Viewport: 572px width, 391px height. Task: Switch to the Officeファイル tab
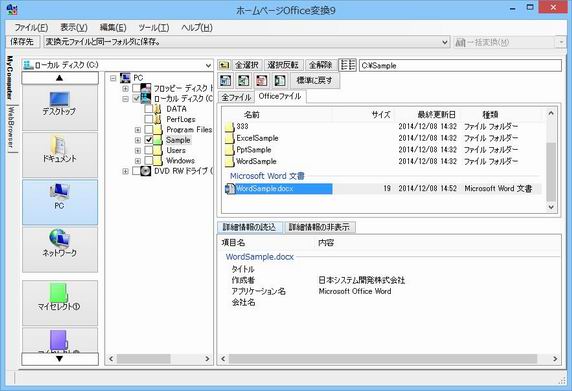[280, 96]
